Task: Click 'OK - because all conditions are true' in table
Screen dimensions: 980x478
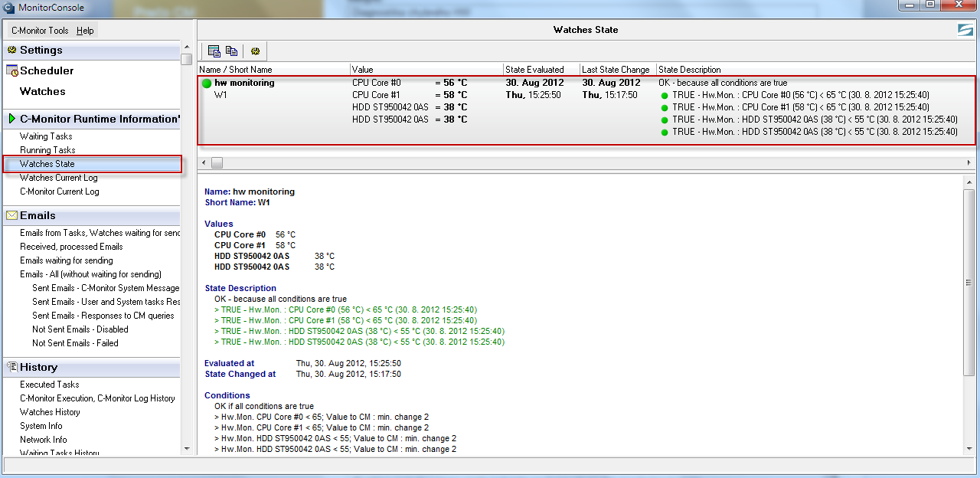Action: click(723, 83)
